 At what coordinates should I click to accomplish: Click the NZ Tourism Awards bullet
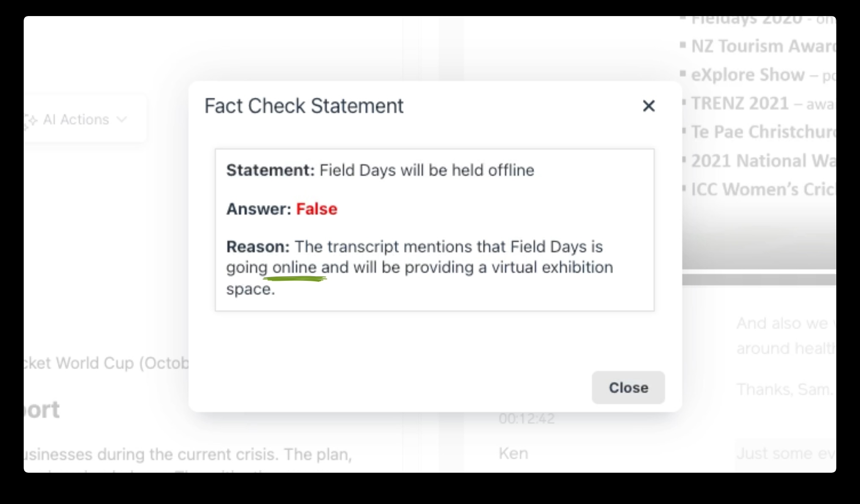click(763, 47)
